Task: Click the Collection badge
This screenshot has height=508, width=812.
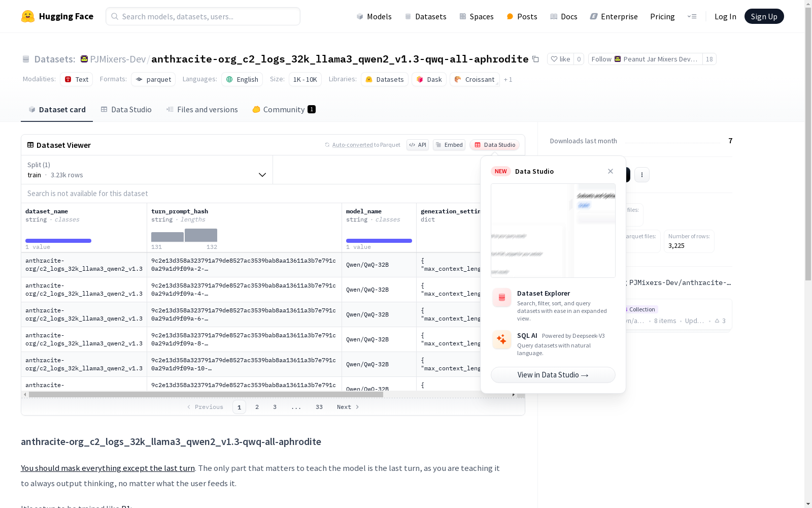Action: 641,309
